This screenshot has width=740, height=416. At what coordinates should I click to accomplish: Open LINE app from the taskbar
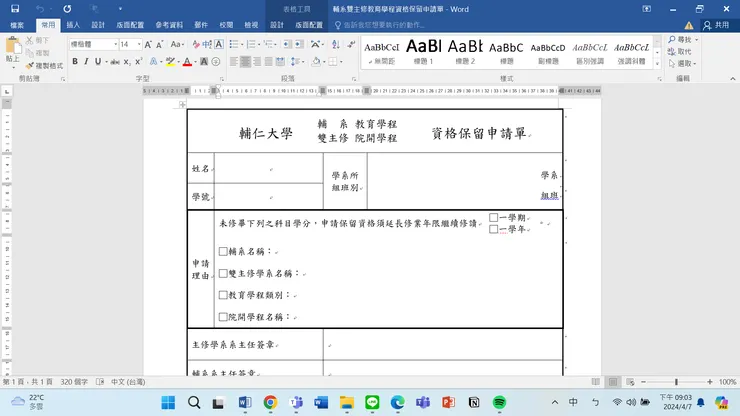pos(372,402)
